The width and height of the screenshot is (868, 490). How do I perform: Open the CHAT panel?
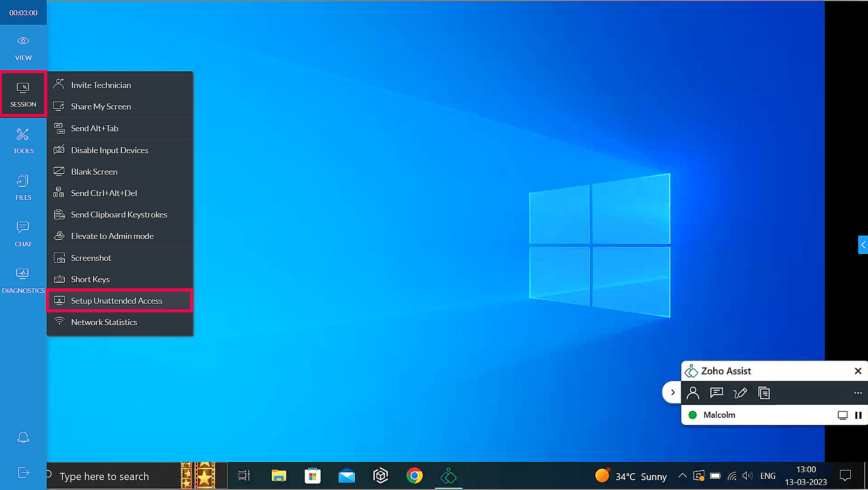23,234
